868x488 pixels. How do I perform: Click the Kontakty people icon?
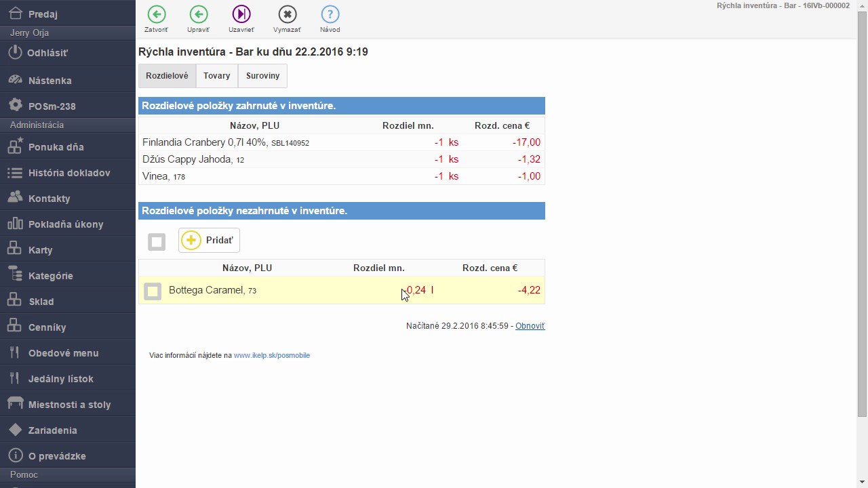point(16,198)
